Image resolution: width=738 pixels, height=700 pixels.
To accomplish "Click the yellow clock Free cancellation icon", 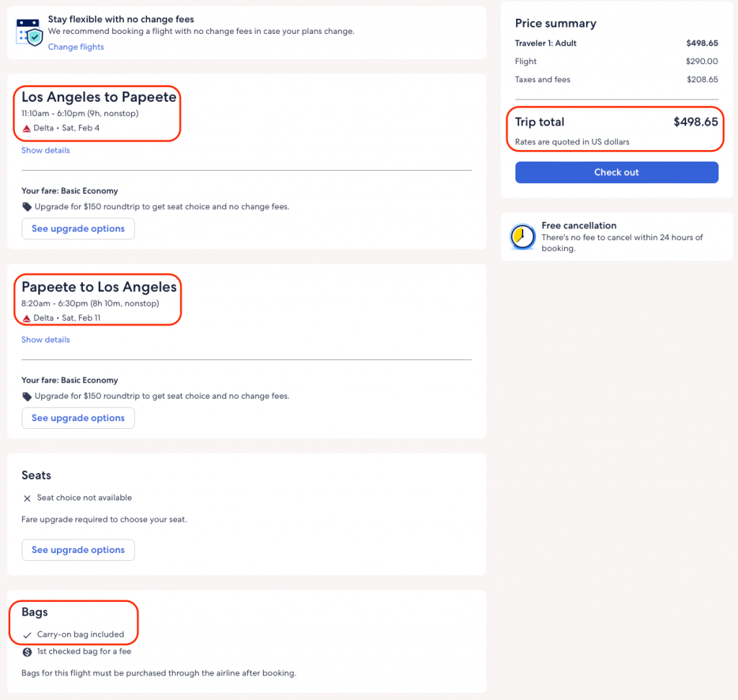I will tap(523, 236).
